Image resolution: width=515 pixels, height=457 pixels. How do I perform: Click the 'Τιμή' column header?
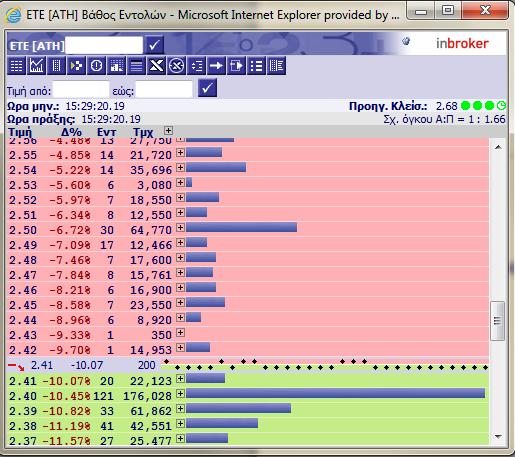point(20,132)
